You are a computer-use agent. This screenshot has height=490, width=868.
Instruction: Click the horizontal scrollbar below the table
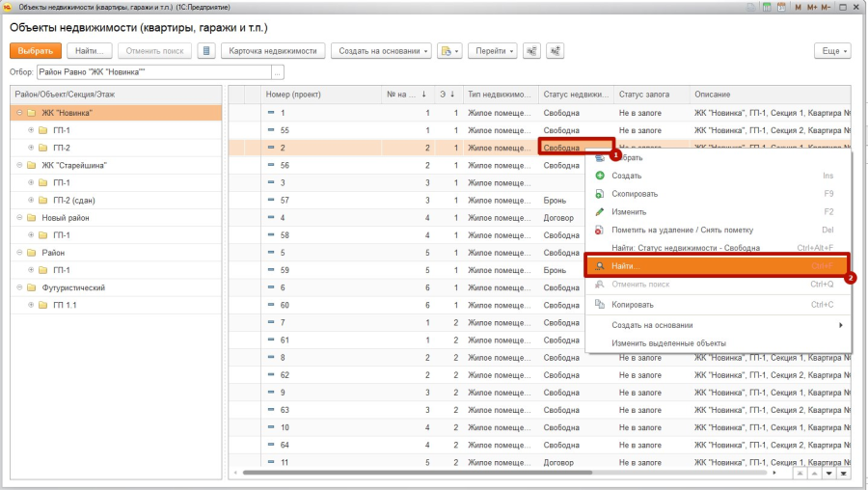tap(502, 474)
